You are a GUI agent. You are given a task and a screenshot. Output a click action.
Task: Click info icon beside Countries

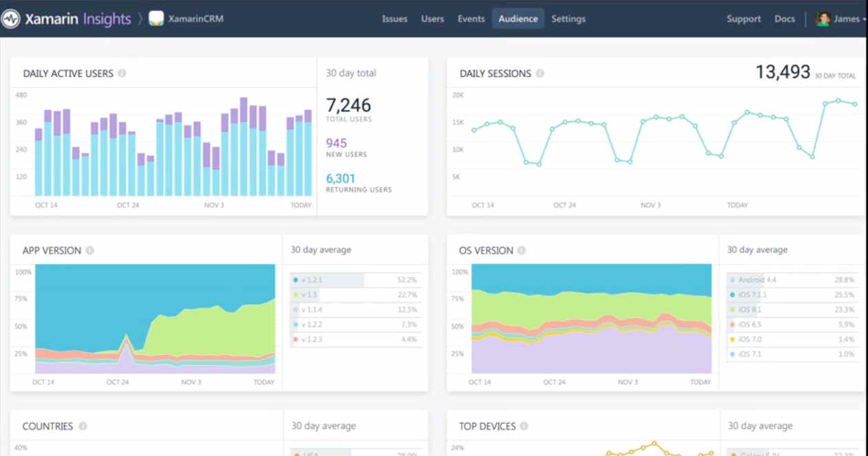[x=83, y=426]
